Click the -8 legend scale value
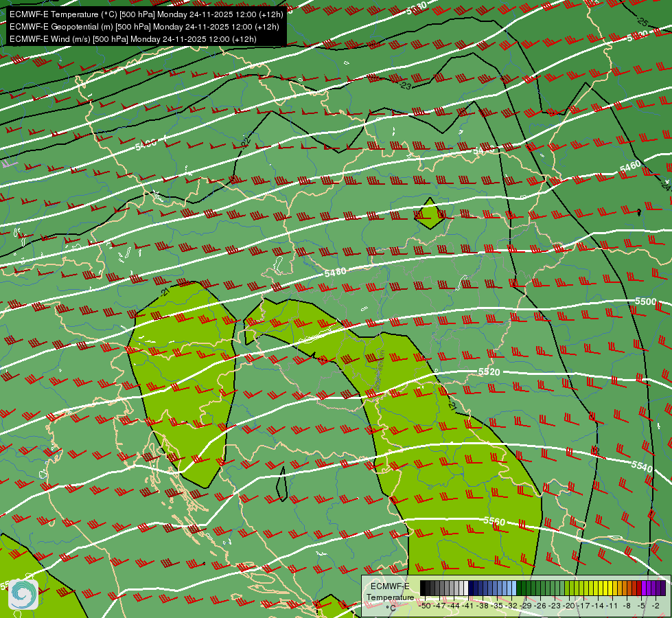The width and height of the screenshot is (672, 618). (x=627, y=606)
